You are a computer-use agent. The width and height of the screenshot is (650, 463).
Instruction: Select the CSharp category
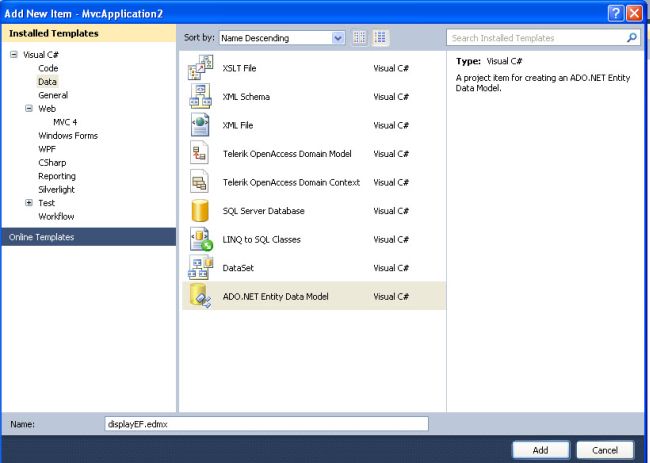click(x=52, y=162)
